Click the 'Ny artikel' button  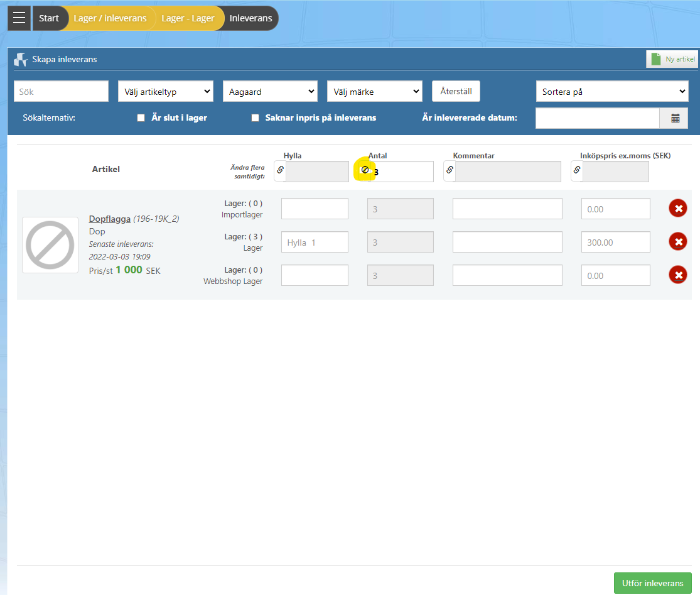coord(672,59)
